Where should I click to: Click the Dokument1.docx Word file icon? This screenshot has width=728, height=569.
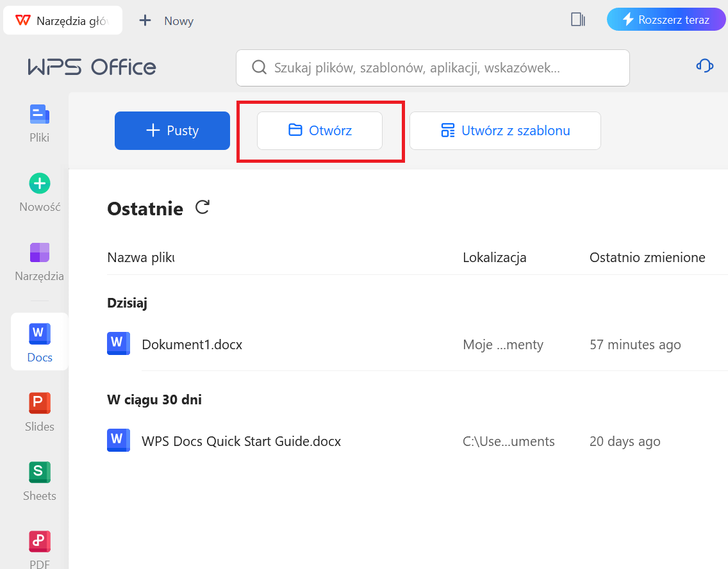(119, 343)
